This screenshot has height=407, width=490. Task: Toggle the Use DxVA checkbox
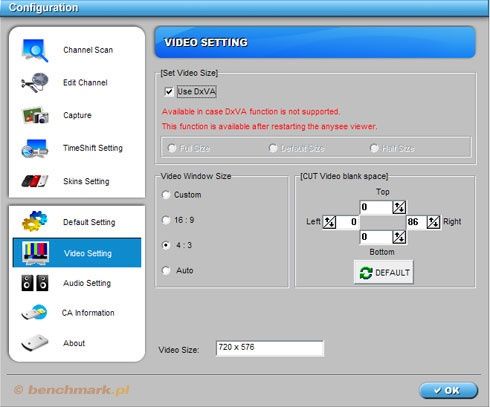tap(169, 91)
